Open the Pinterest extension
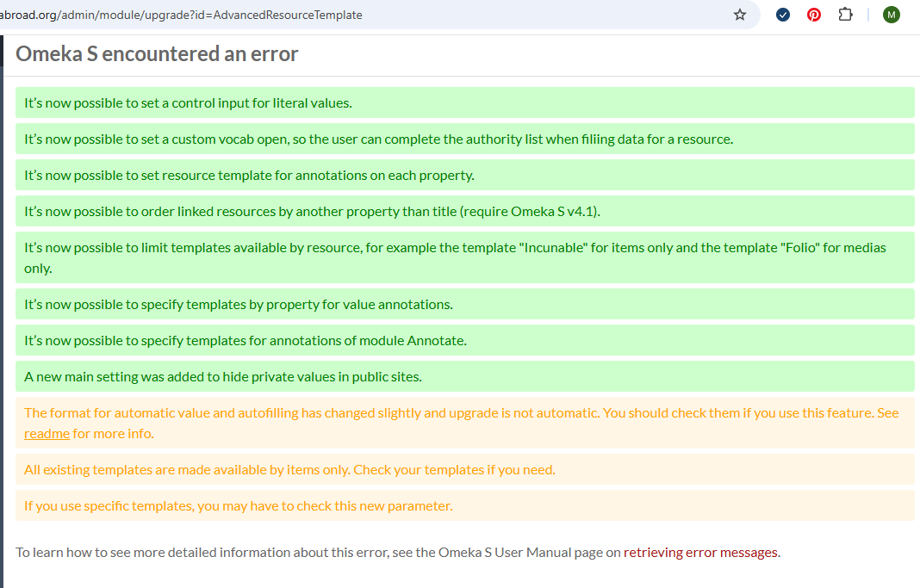The image size is (920, 588). [814, 15]
